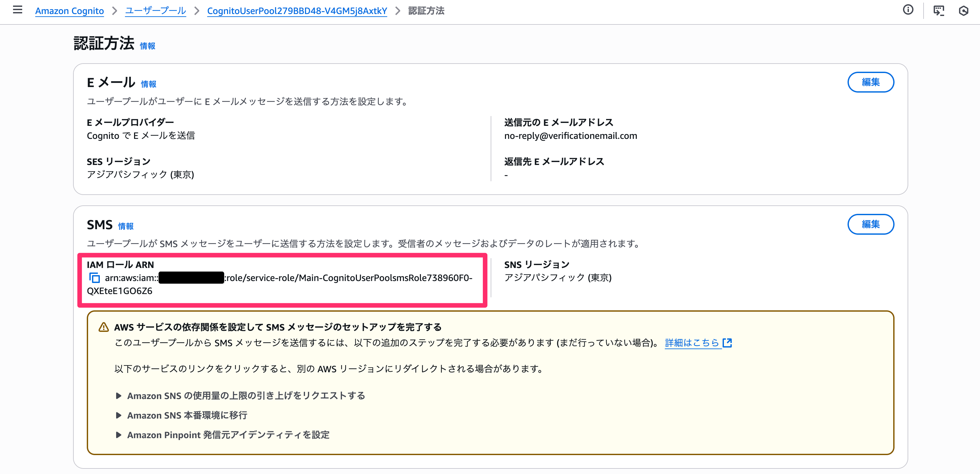Click external link icon beside 詳細はこちら

point(727,343)
